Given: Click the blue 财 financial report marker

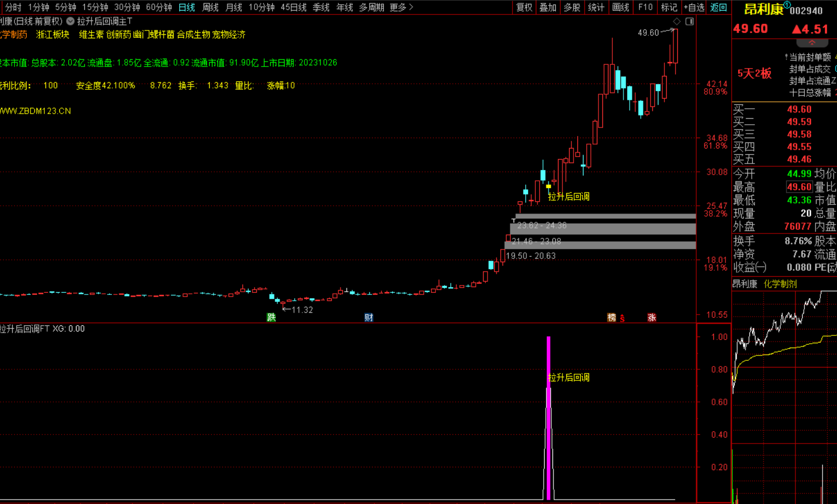Looking at the screenshot, I should [369, 317].
